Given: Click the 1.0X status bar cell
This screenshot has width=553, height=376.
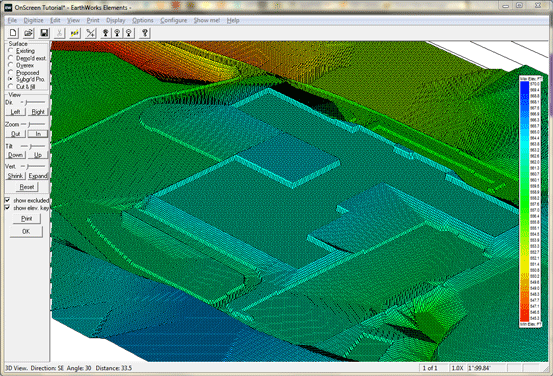Looking at the screenshot, I should (457, 368).
